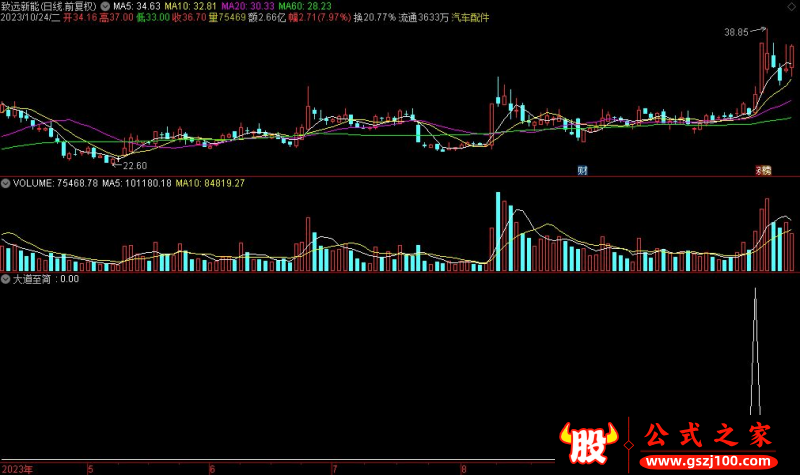Jump to month 8 on time axis
The image size is (800, 475).
coord(463,469)
